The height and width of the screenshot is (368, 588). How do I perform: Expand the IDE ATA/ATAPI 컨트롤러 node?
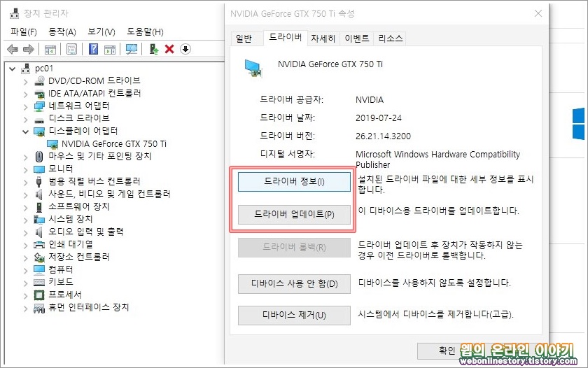tap(25, 94)
